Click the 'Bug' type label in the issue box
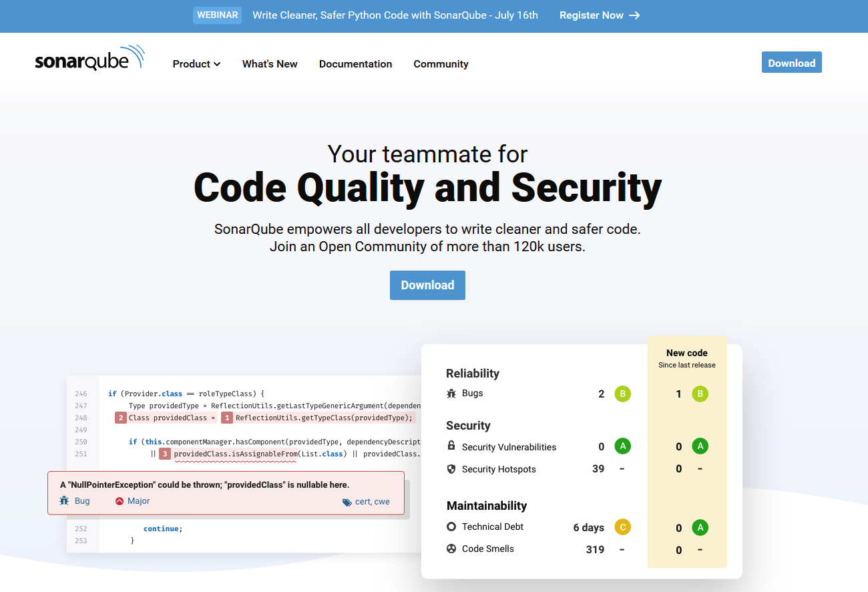The image size is (868, 592). tap(82, 501)
